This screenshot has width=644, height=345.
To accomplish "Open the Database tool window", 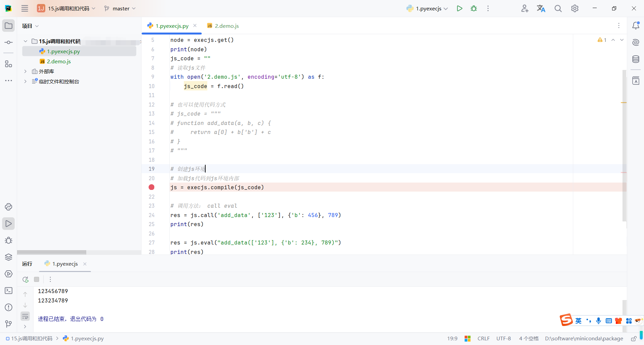I will point(636,59).
